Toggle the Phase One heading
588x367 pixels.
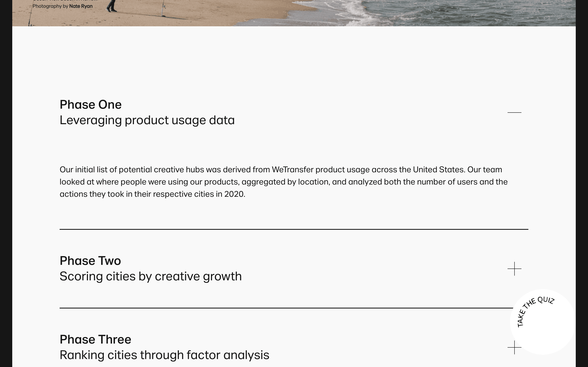click(x=91, y=105)
